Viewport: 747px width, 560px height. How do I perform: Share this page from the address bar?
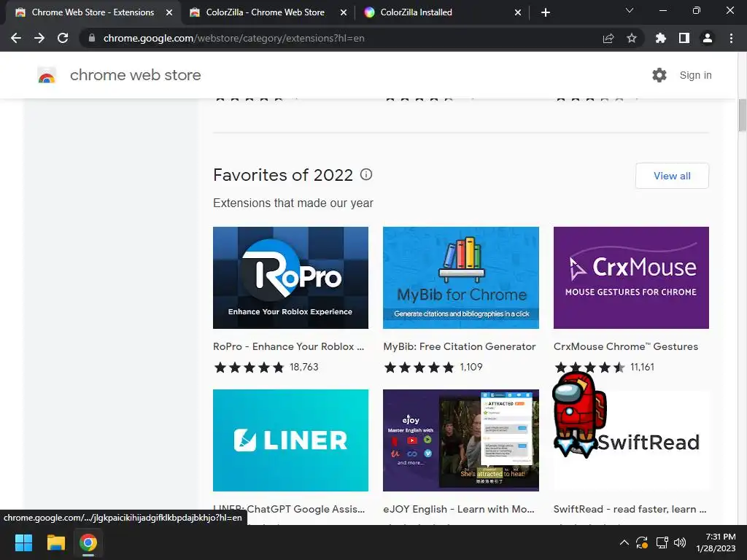[x=608, y=38]
